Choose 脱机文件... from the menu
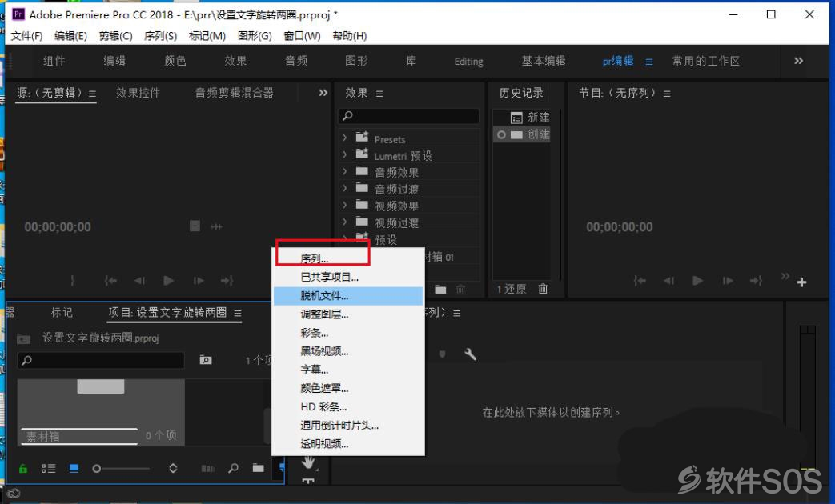 [x=347, y=296]
